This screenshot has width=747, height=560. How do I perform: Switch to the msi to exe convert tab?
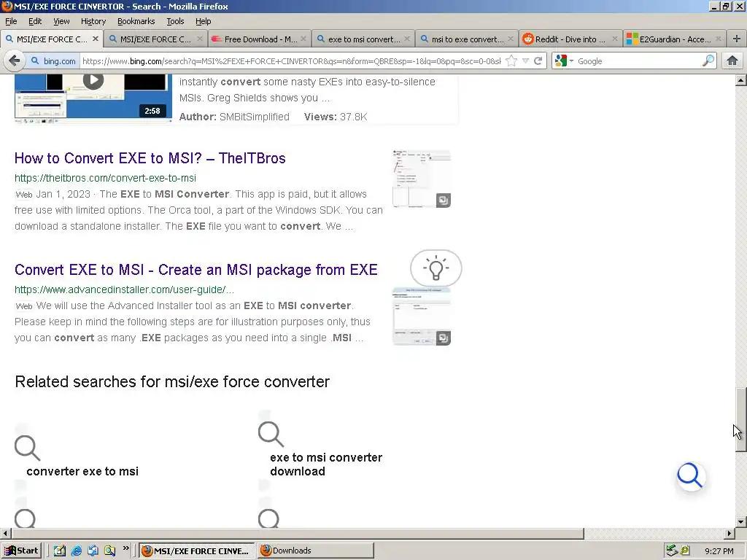click(468, 39)
